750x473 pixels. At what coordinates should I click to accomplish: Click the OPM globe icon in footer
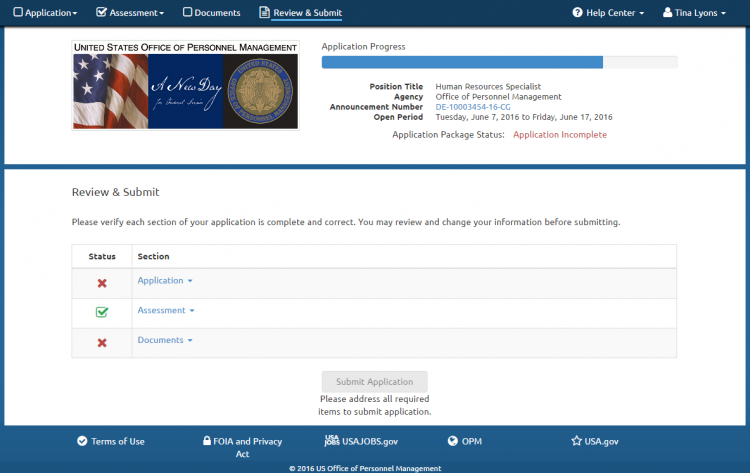coord(452,441)
